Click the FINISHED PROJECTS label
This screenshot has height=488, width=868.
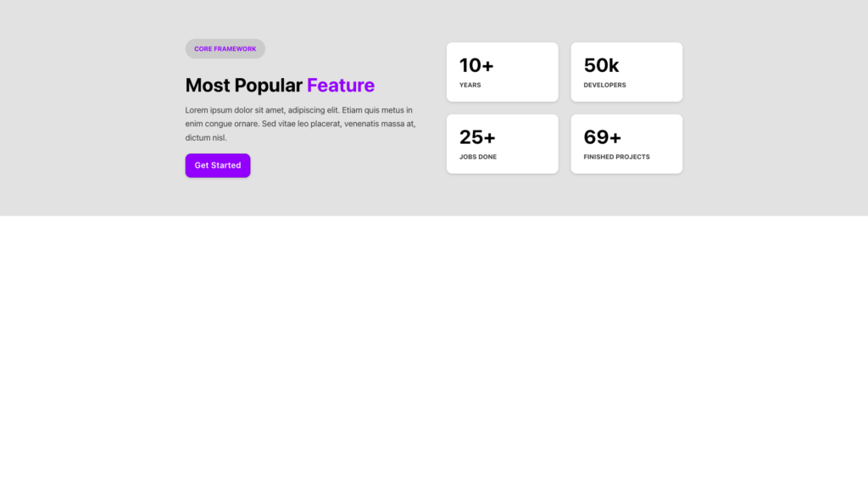coord(616,158)
